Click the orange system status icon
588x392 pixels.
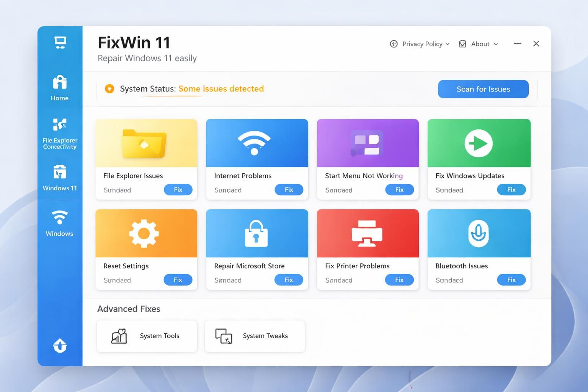(109, 89)
